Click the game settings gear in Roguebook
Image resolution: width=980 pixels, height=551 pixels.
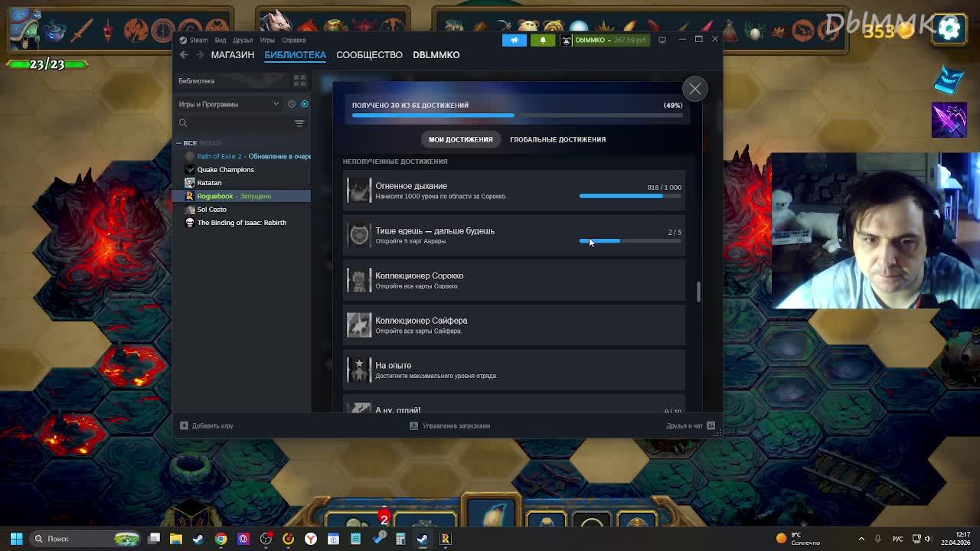[949, 28]
